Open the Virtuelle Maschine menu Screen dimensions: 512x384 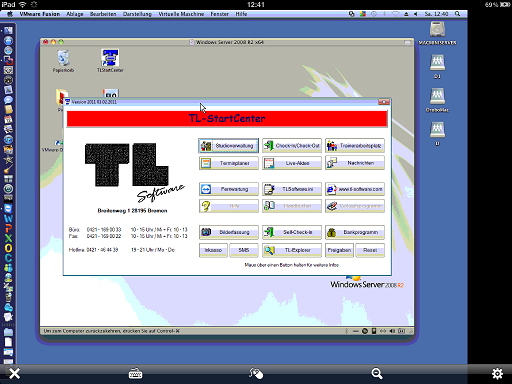(x=181, y=14)
